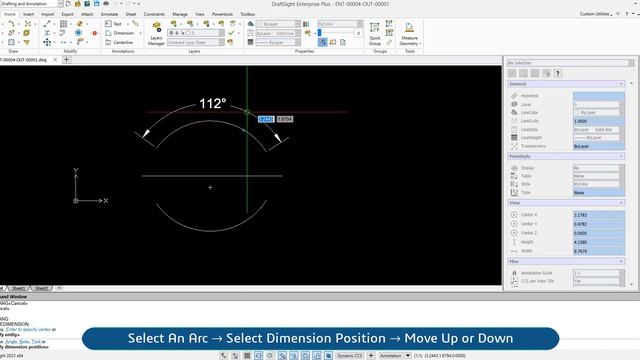Open the Export ribbon tab
The width and height of the screenshot is (640, 360).
point(67,14)
